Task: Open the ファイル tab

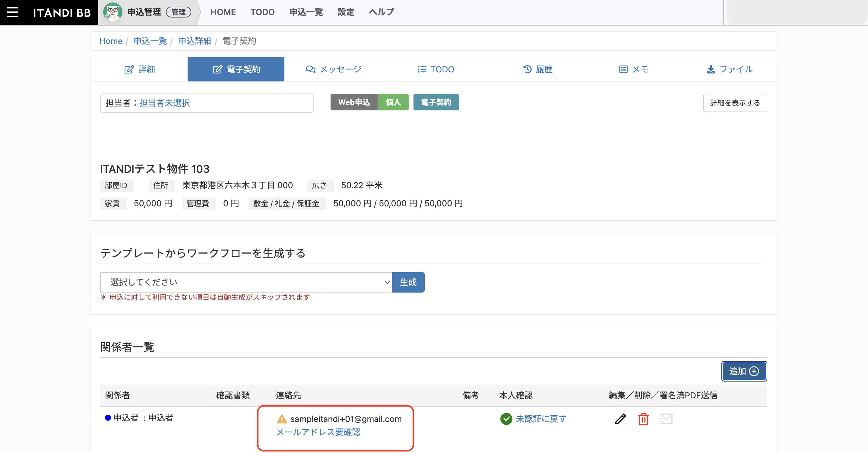Action: (729, 69)
